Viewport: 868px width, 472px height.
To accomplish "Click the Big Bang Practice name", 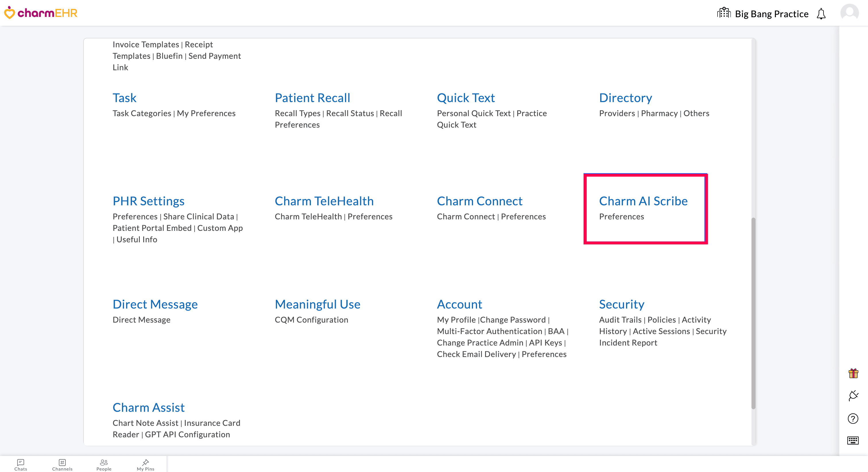I will pos(771,14).
